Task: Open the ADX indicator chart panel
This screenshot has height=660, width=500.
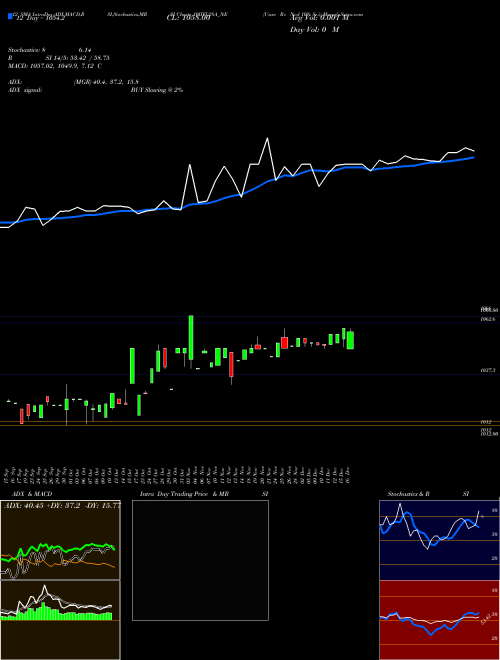Action: (x=60, y=540)
